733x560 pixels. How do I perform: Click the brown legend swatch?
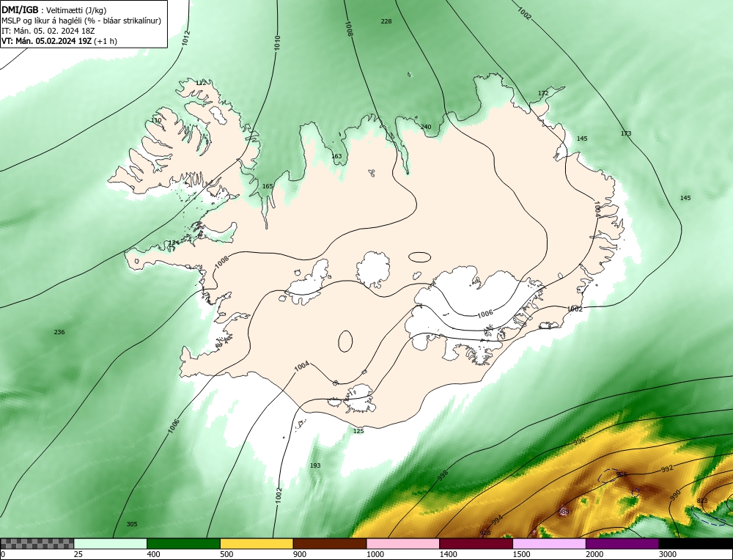click(x=330, y=544)
